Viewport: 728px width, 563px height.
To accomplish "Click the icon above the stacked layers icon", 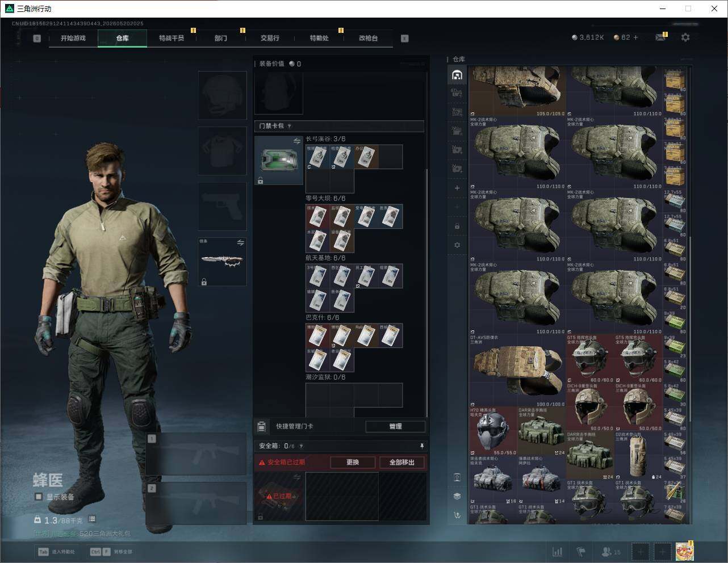I will tap(457, 477).
